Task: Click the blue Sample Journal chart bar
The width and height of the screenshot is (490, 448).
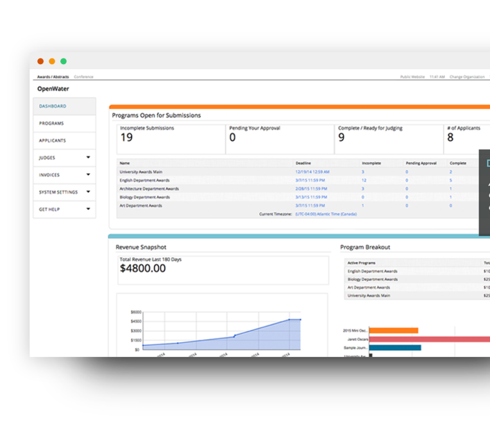Action: pyautogui.click(x=395, y=347)
